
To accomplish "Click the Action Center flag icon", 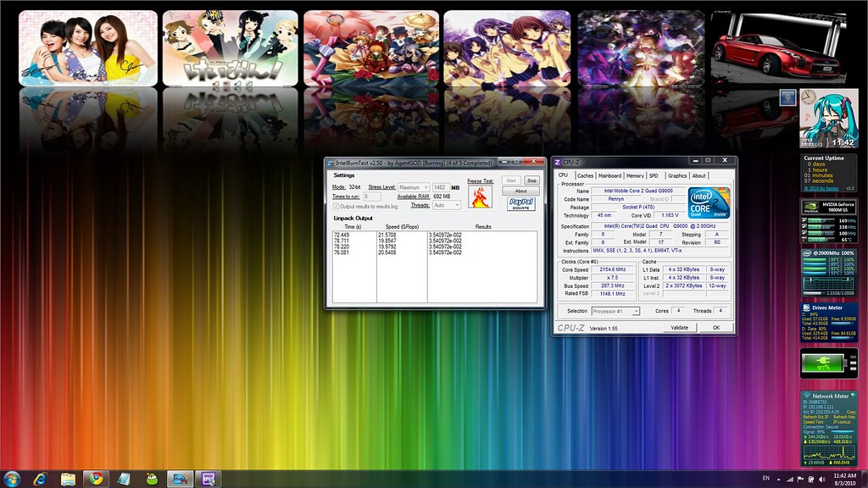I will click(x=800, y=480).
